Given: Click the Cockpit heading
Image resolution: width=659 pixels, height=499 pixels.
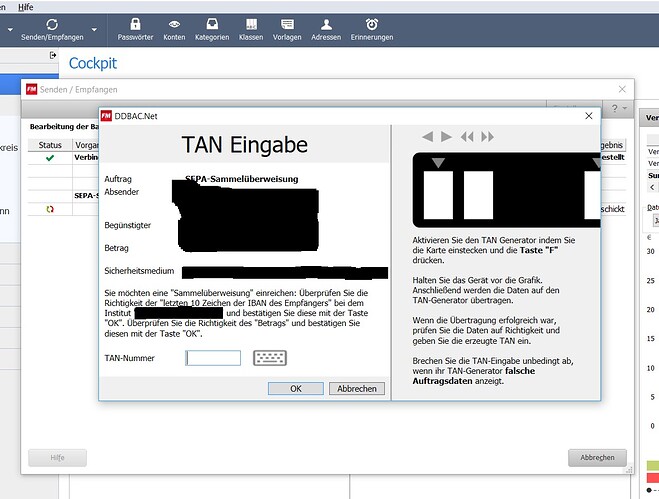Looking at the screenshot, I should 93,63.
